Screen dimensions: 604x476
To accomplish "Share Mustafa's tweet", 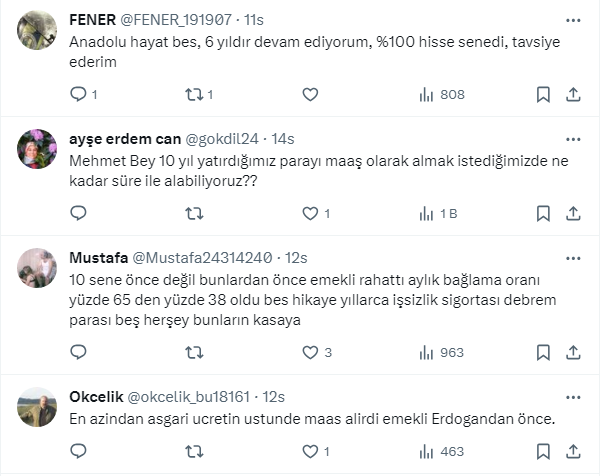I will coord(574,352).
